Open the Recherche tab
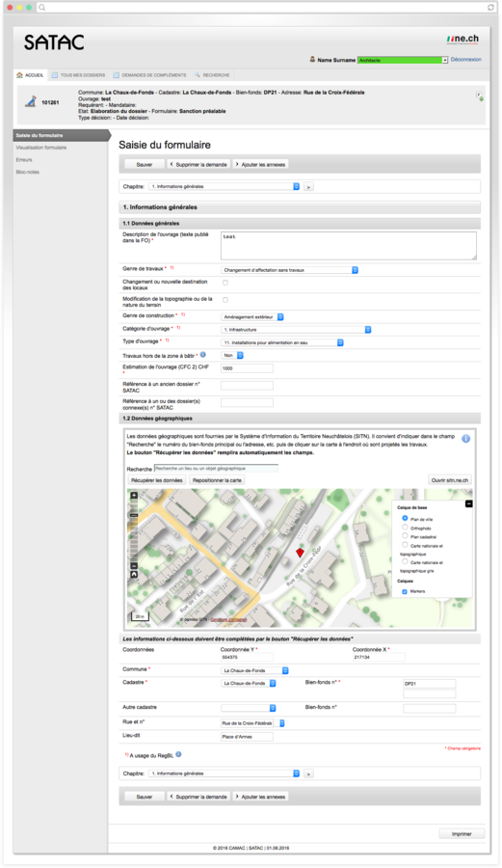The width and height of the screenshot is (502, 868). (212, 74)
